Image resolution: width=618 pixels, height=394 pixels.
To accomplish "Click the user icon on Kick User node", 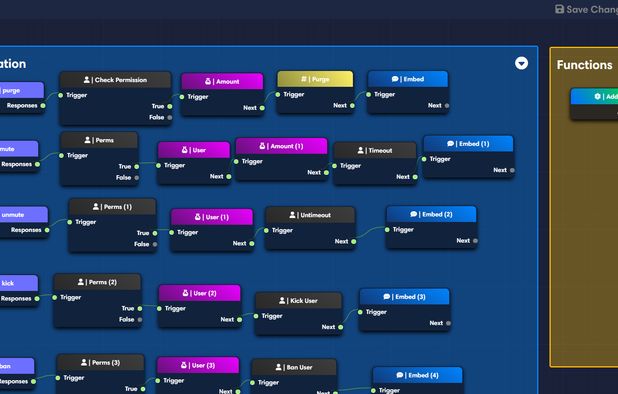I will point(282,301).
